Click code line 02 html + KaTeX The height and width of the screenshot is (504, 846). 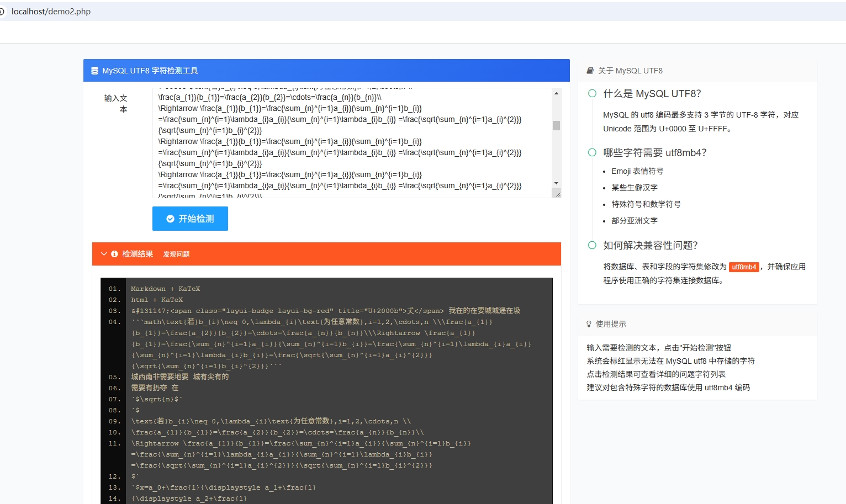[x=157, y=300]
